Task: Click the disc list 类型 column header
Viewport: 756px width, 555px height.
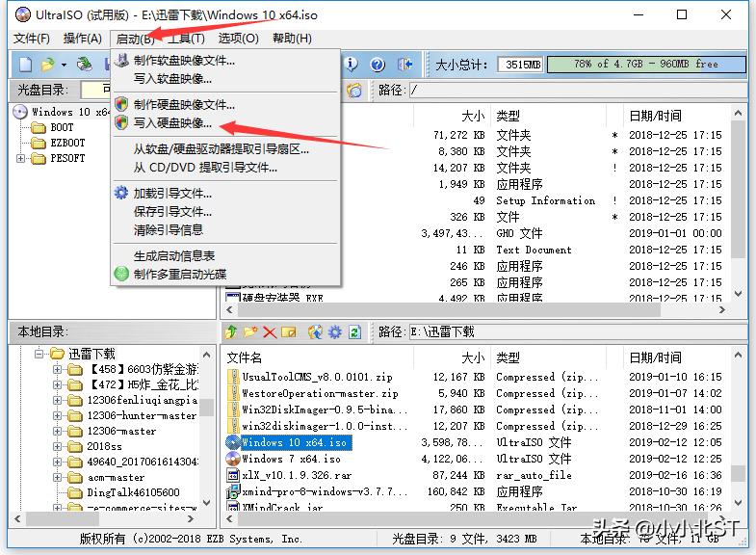Action: point(508,116)
